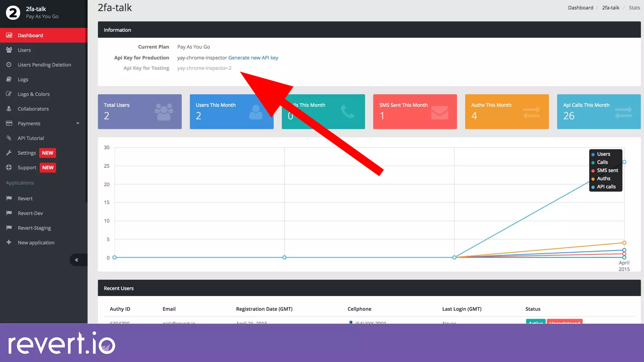Viewport: 644px width, 362px height.
Task: Toggle the SMS sent legend entry
Action: click(607, 170)
